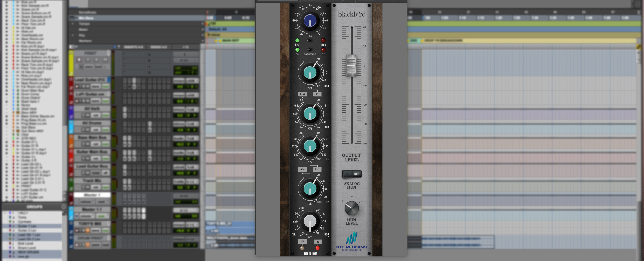Click the low shelf 33–330 Hz teal knob
Viewport: 644px width, 261px height.
pyautogui.click(x=310, y=189)
